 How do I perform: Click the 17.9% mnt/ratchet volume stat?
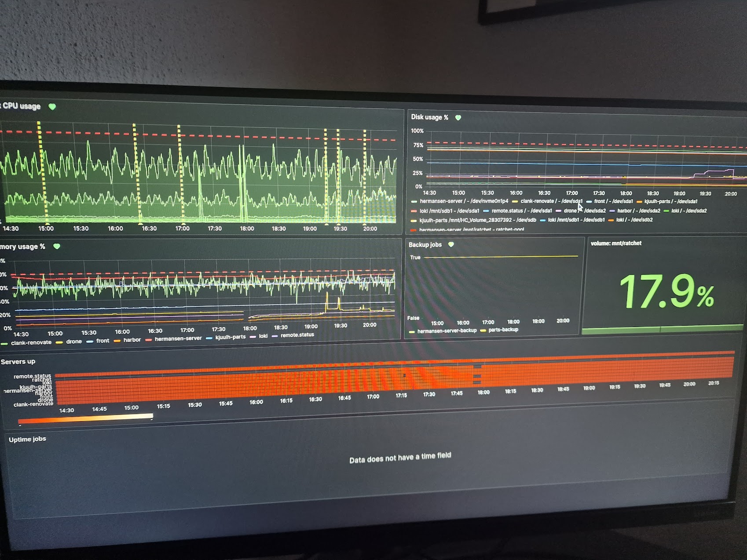click(x=666, y=291)
